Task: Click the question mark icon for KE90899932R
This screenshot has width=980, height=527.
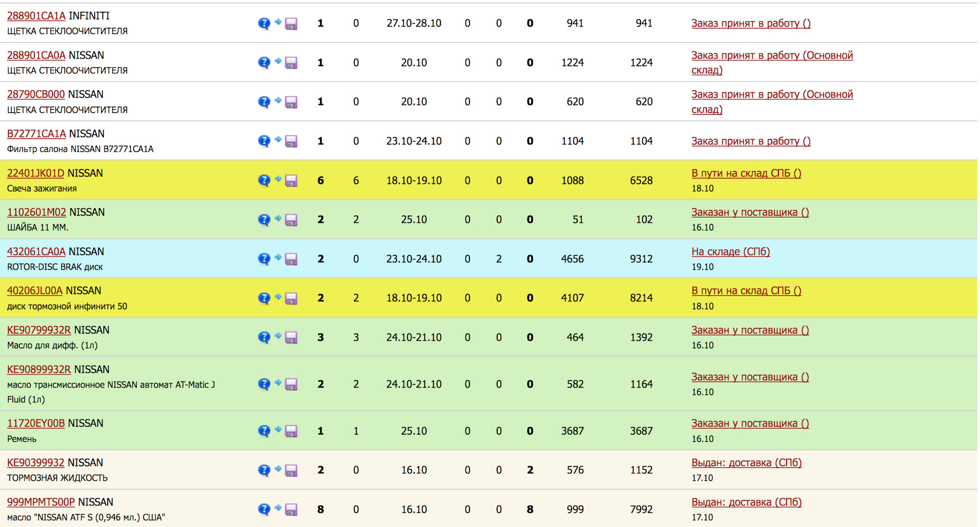Action: 264,384
